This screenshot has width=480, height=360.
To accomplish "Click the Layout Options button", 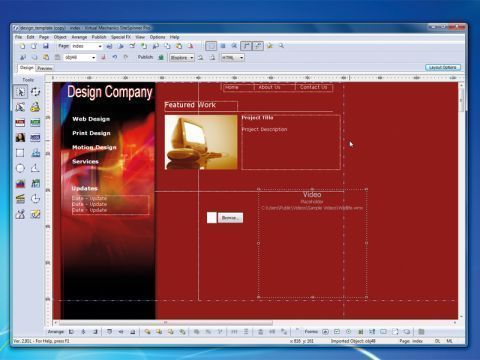I will click(x=443, y=68).
